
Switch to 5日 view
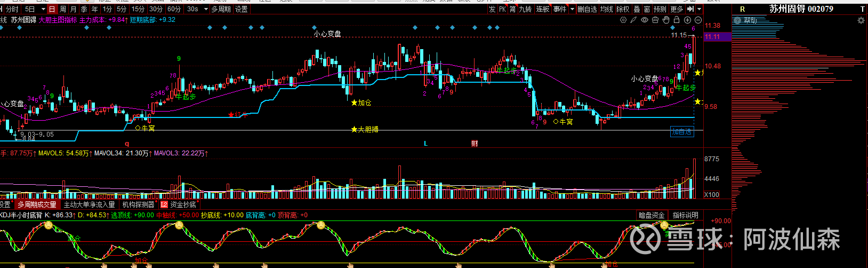tap(30, 9)
